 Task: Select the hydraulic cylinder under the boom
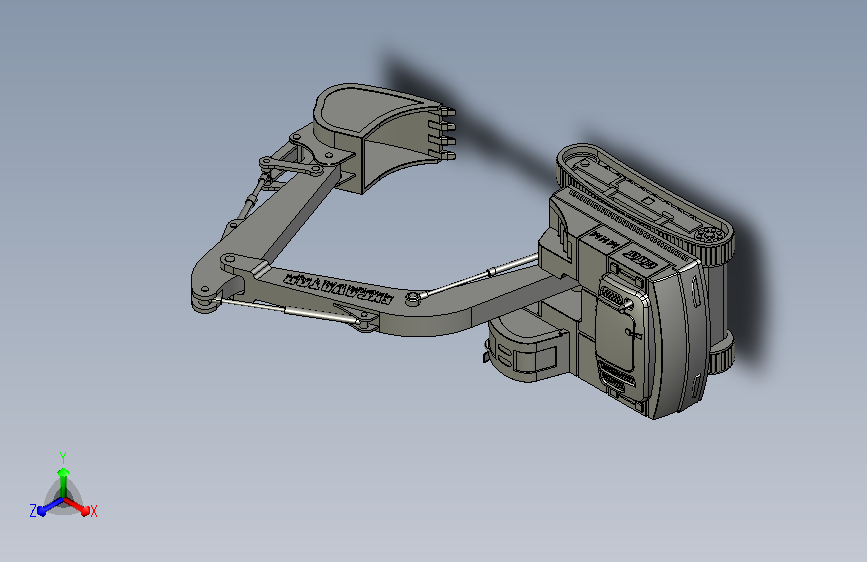click(x=288, y=310)
